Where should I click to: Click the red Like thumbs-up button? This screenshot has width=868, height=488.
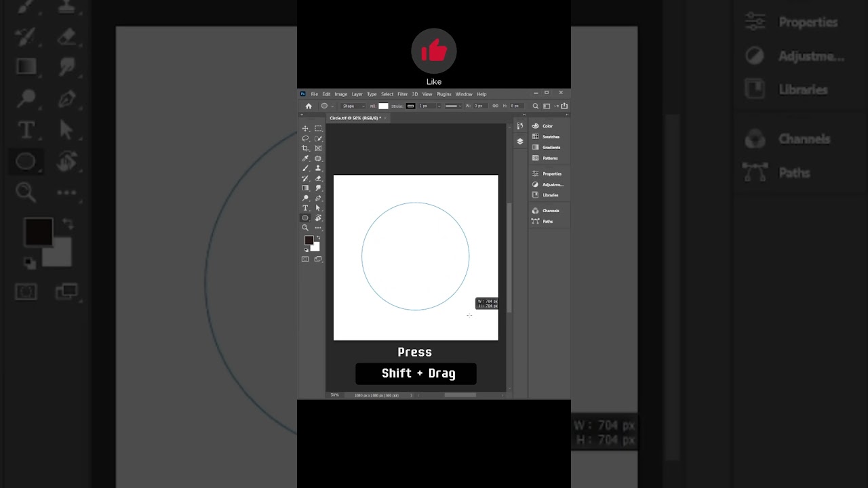click(434, 51)
